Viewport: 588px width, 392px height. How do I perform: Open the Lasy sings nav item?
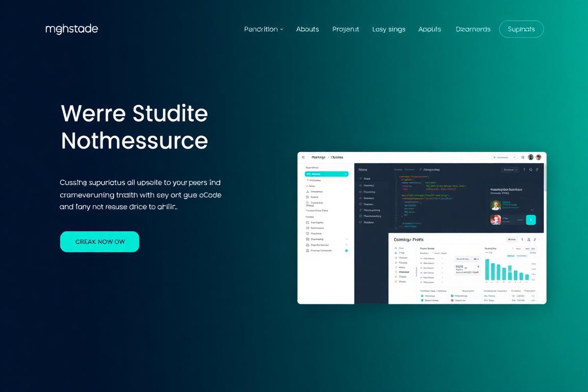389,29
